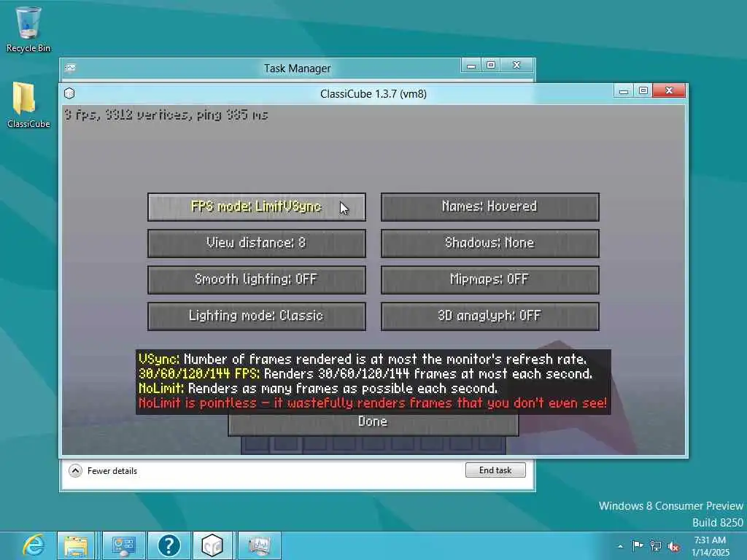This screenshot has width=747, height=560.
Task: Click the network tray icon
Action: click(656, 546)
